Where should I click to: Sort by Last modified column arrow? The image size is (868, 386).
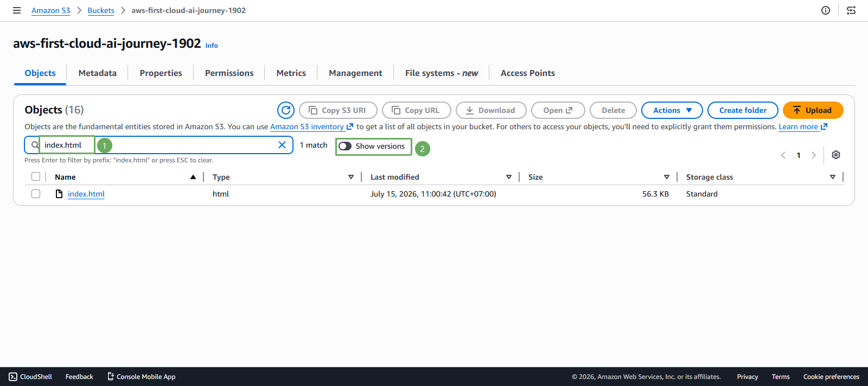509,177
